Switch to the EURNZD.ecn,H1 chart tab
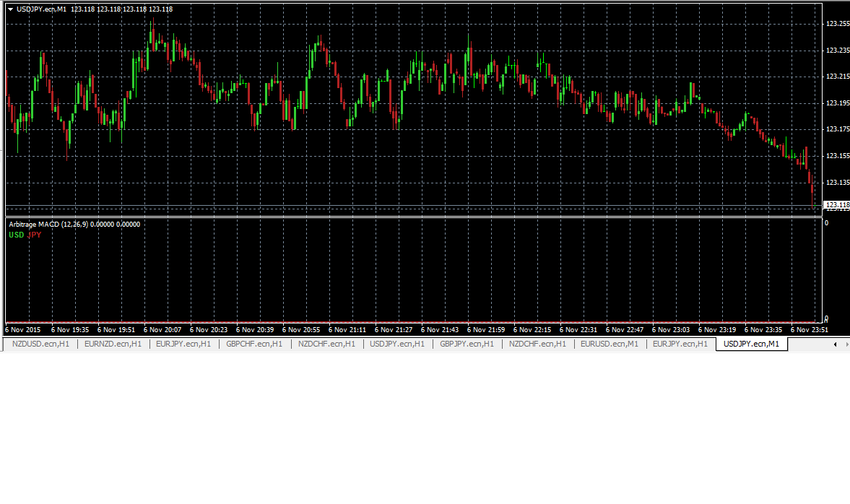The width and height of the screenshot is (850, 504). point(113,344)
